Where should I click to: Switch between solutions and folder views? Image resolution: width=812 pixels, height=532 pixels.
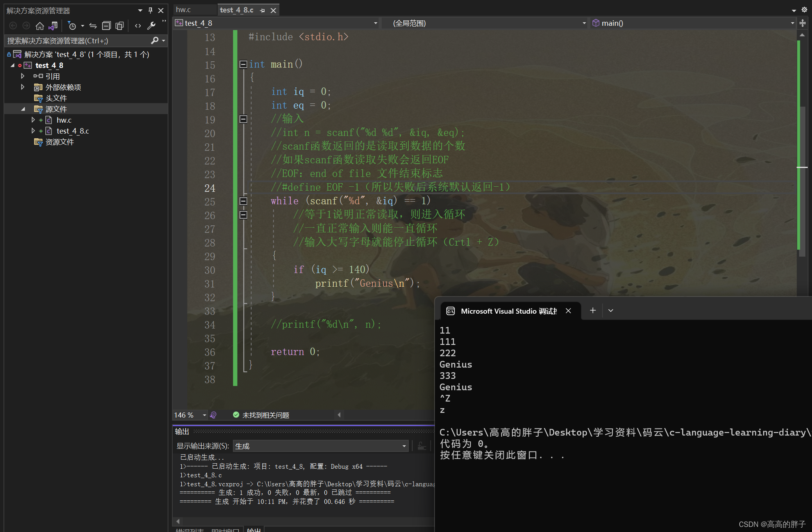tap(53, 26)
